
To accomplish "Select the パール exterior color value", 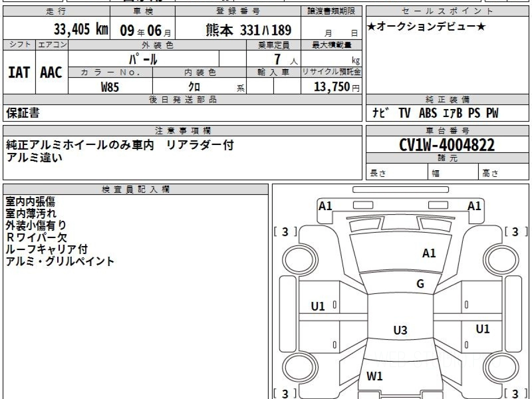I will pos(143,59).
